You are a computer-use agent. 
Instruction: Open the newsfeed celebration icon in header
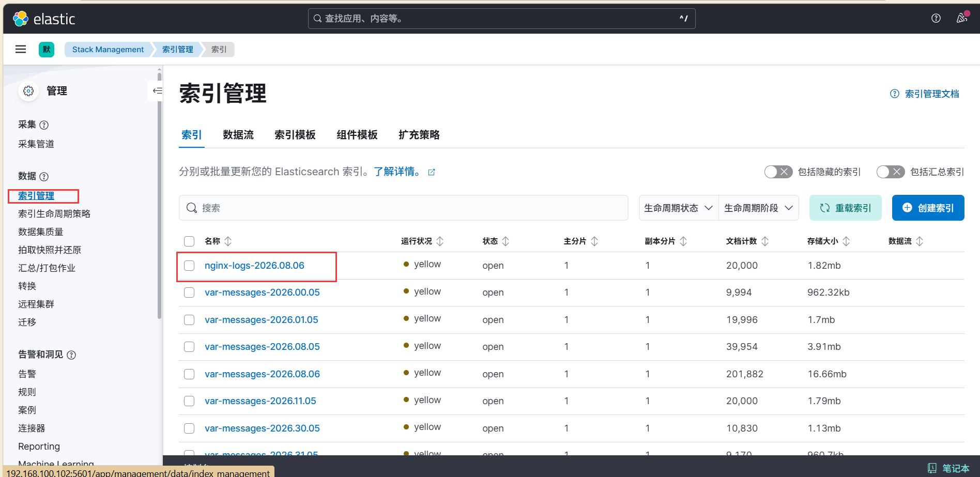tap(962, 18)
